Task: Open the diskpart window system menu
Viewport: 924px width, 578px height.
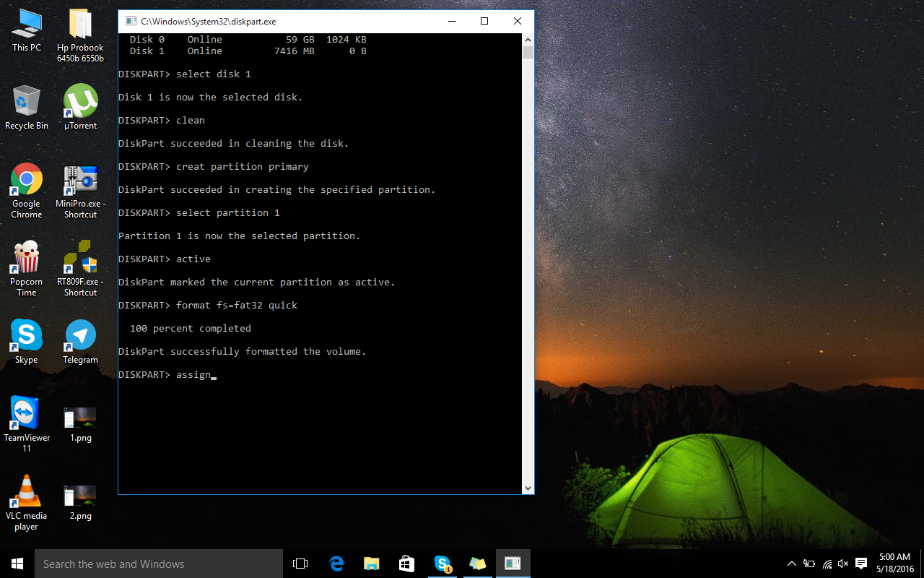Action: coord(131,21)
